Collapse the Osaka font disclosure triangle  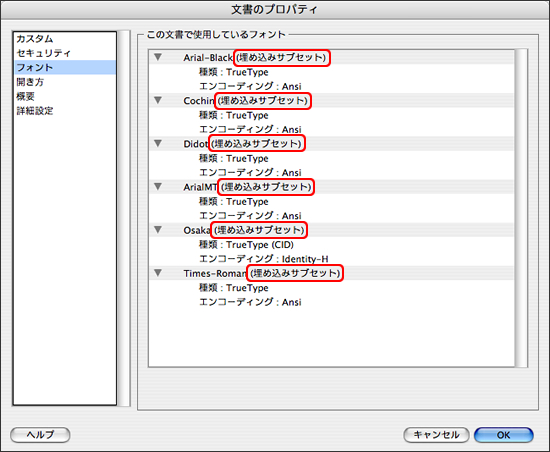tap(158, 230)
